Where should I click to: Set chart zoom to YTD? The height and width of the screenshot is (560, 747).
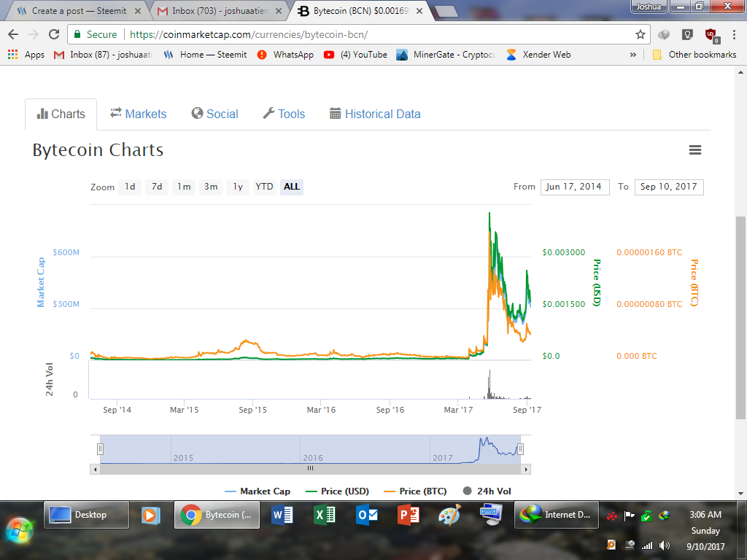264,187
